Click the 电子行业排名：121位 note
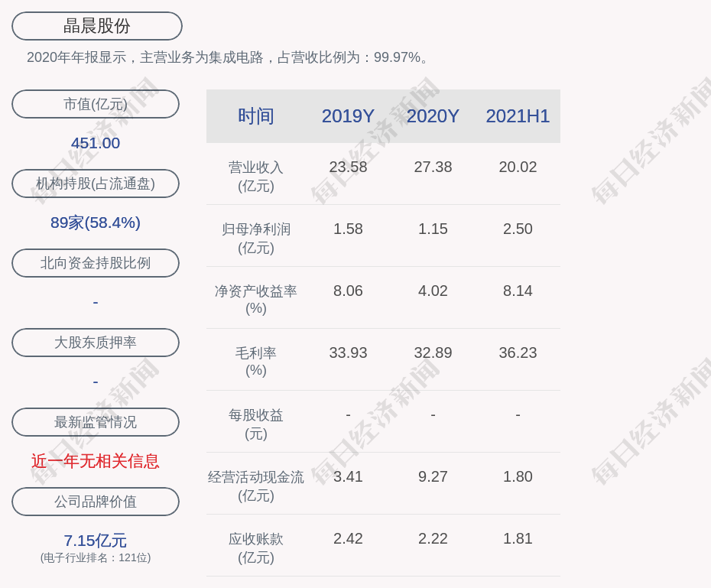This screenshot has width=711, height=588. point(96,557)
